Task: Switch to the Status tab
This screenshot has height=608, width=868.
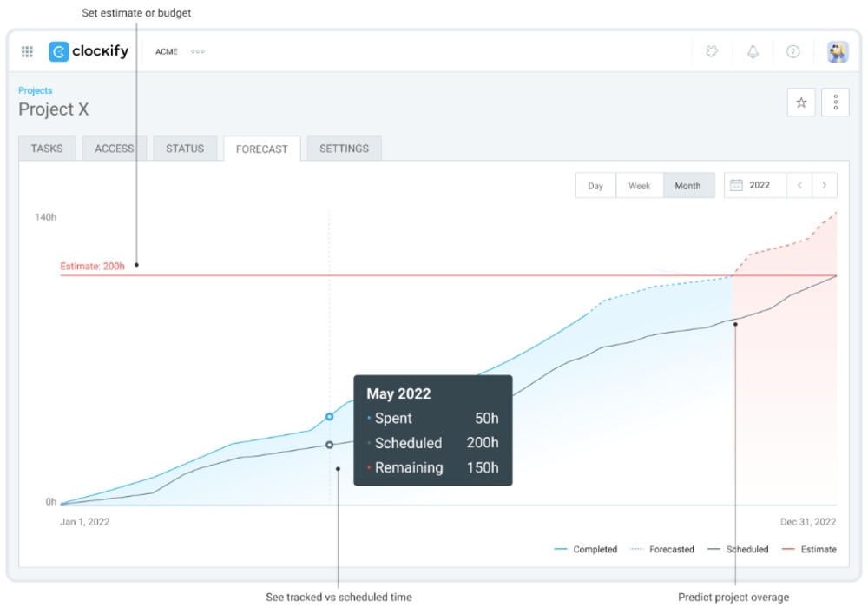Action: coord(185,149)
